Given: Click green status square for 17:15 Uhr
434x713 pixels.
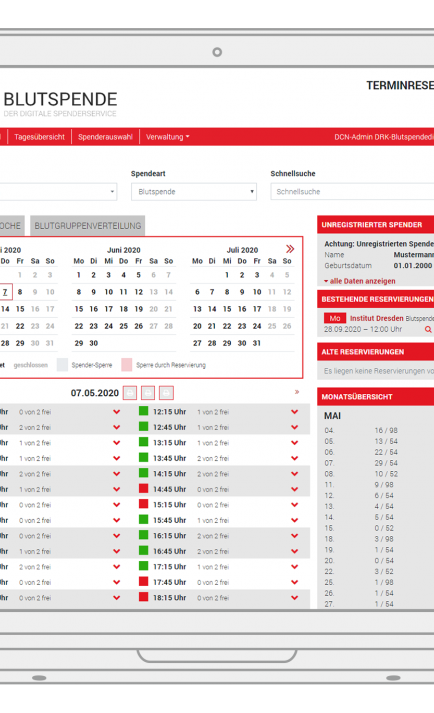Looking at the screenshot, I should pyautogui.click(x=143, y=566).
